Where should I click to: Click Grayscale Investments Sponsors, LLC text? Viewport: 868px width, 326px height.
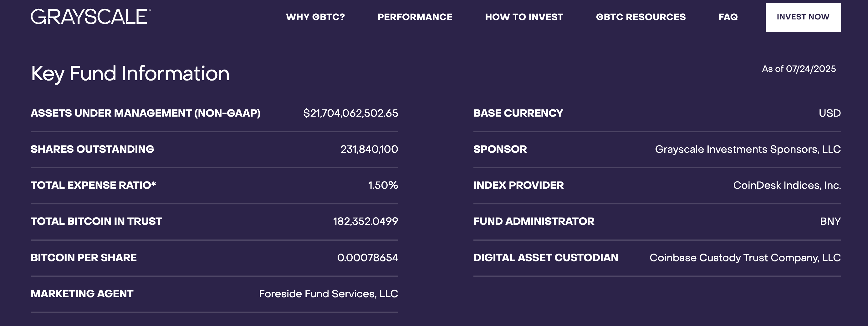(747, 149)
